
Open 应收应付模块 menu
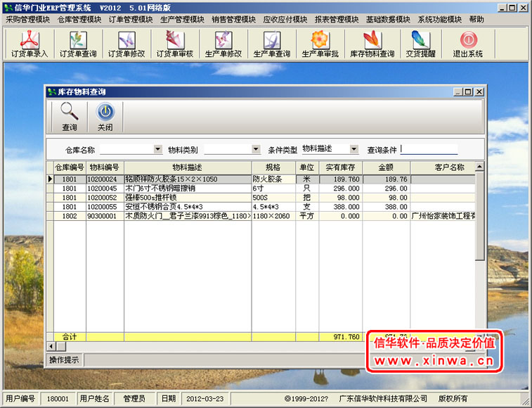(x=285, y=20)
